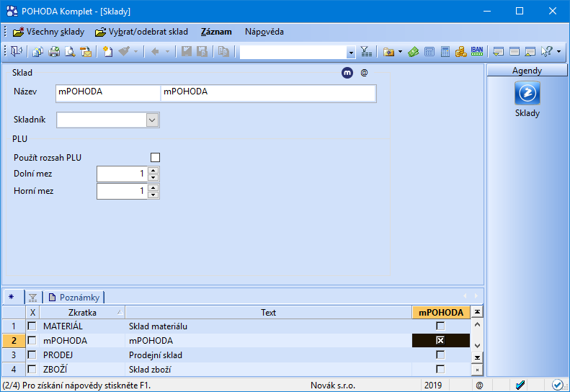Viewport: 570px width, 392px height.
Task: Click the green banknote icon
Action: coord(414,52)
